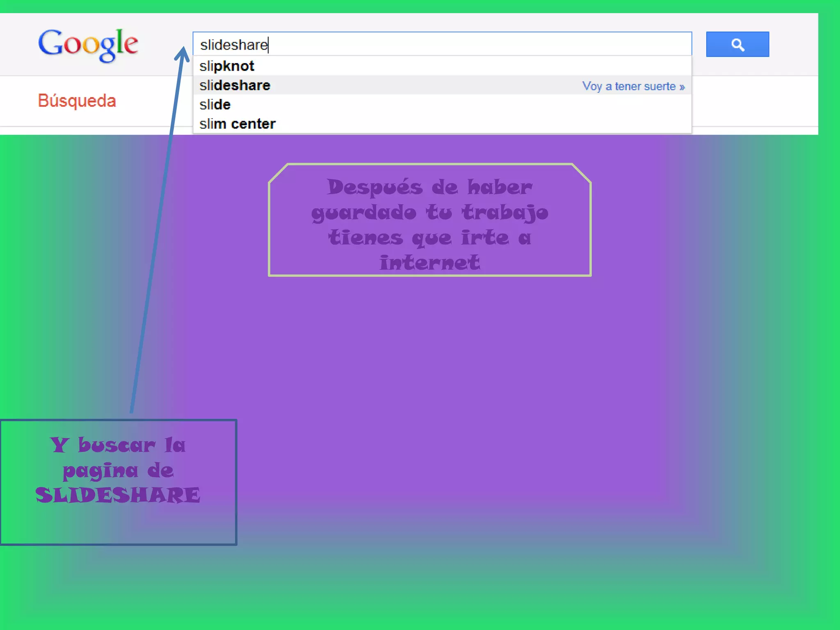Click the blue magnifying glass search button
This screenshot has width=840, height=630.
tap(737, 44)
